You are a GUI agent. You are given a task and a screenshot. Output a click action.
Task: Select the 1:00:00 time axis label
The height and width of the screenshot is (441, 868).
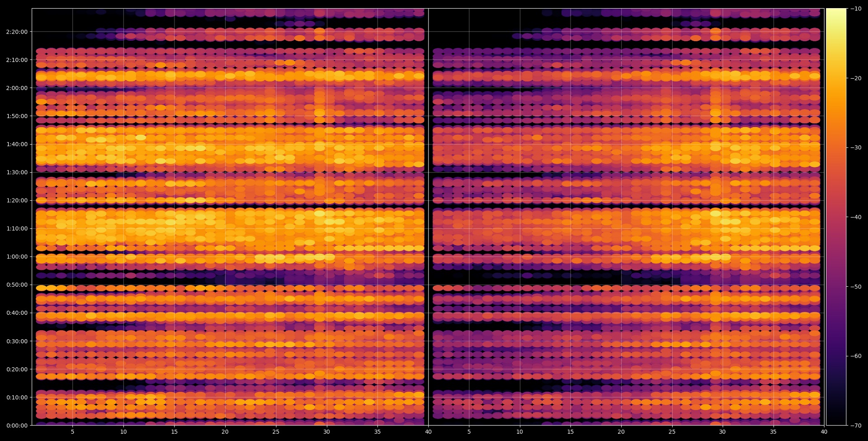(17, 257)
